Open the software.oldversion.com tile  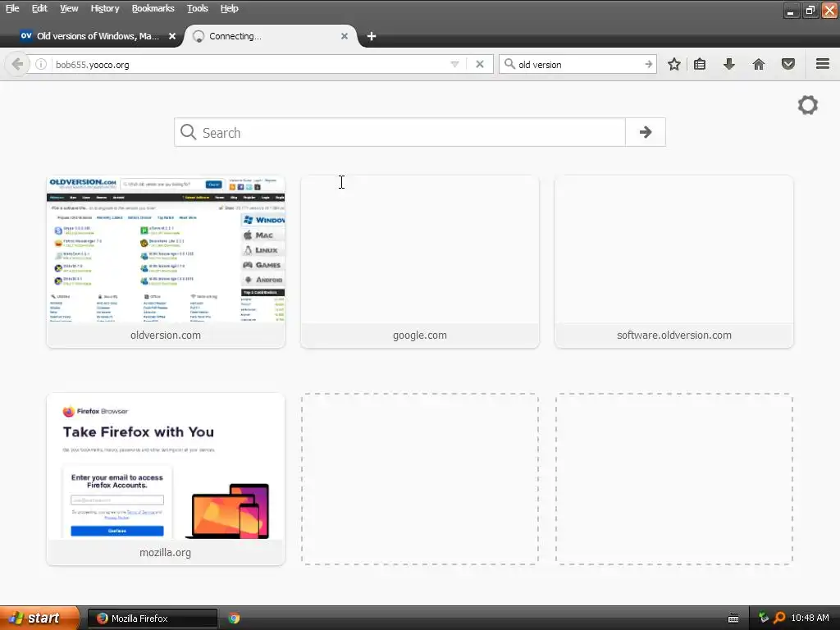[674, 262]
